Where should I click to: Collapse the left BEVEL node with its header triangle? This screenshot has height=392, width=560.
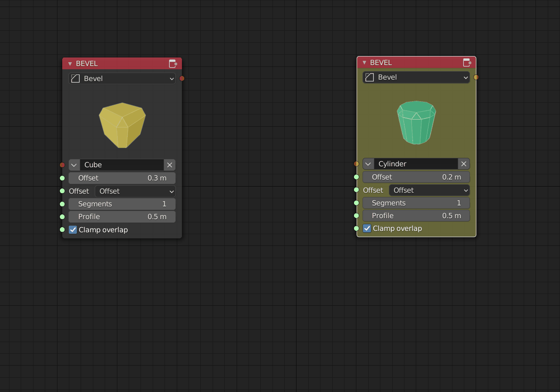(70, 64)
